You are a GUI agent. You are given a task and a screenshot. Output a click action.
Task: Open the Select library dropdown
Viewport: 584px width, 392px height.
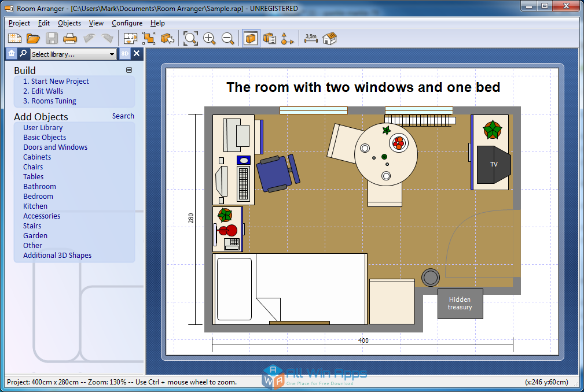point(74,54)
